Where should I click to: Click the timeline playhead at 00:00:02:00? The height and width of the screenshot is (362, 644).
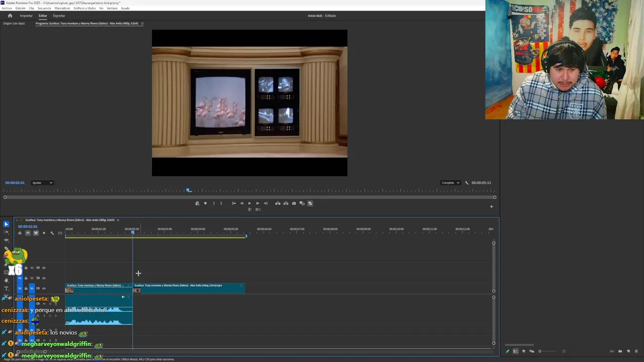click(x=133, y=233)
